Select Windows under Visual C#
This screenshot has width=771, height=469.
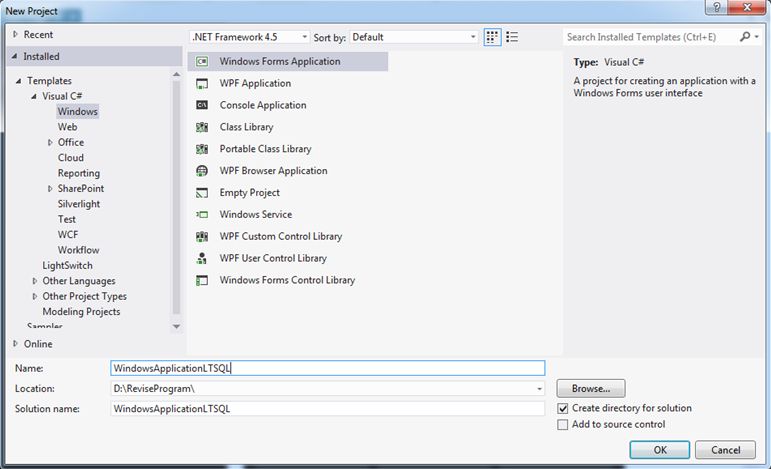[78, 112]
